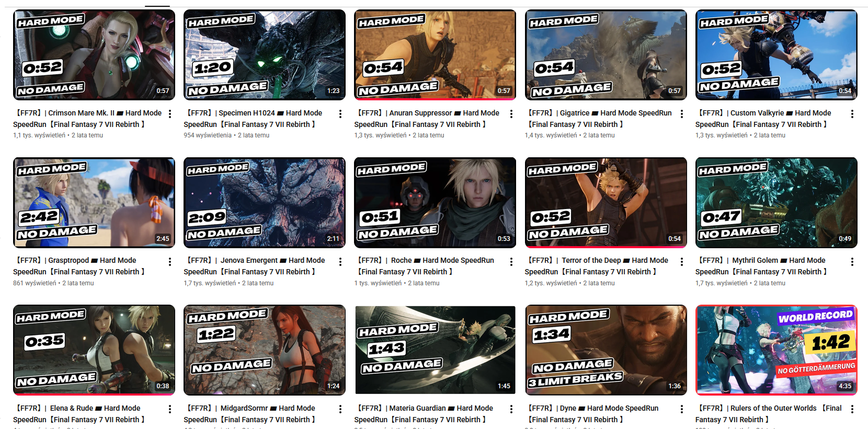Click '1 tys. wyświetleń' under the Roche video
Screen dimensions: 868x429
click(378, 283)
